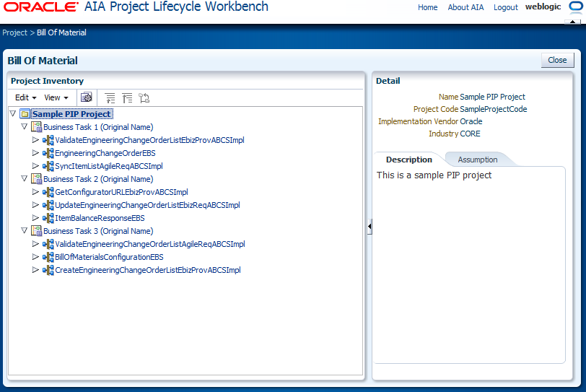Select SyncItemListAgileReqABCSImpl in the tree
Viewport: 586px width, 392px height.
pos(109,166)
